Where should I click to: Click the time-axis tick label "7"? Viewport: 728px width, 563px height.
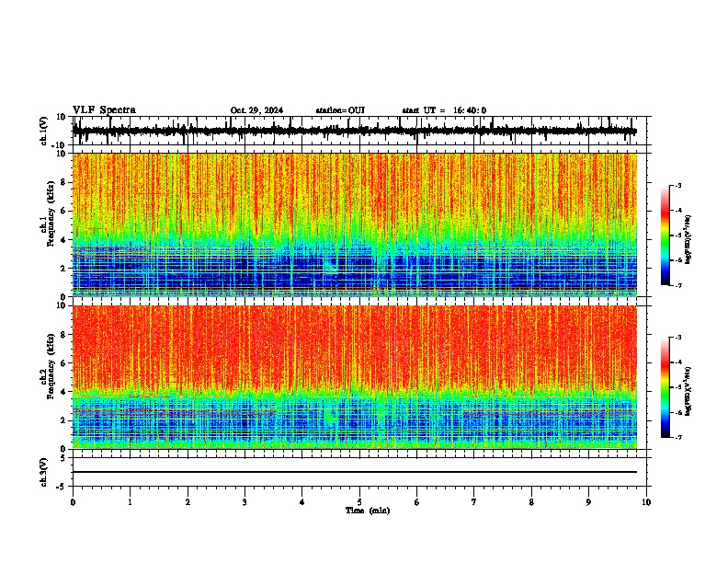pyautogui.click(x=474, y=502)
